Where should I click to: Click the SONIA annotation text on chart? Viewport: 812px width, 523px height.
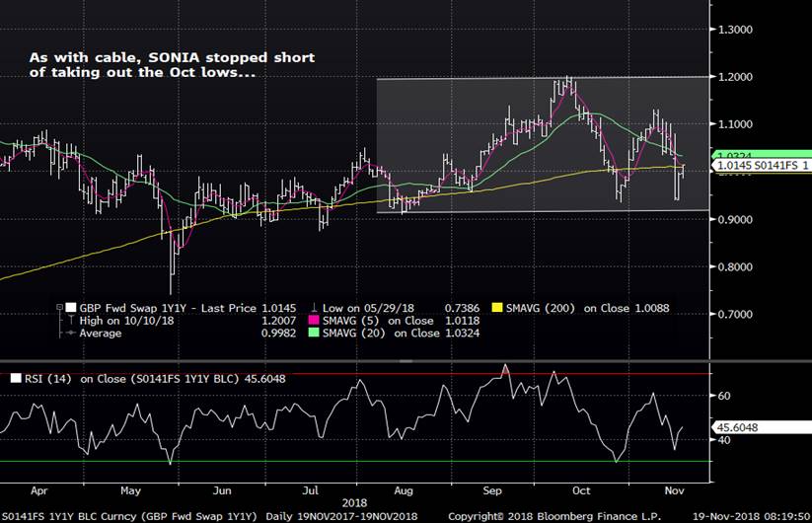tap(171, 65)
